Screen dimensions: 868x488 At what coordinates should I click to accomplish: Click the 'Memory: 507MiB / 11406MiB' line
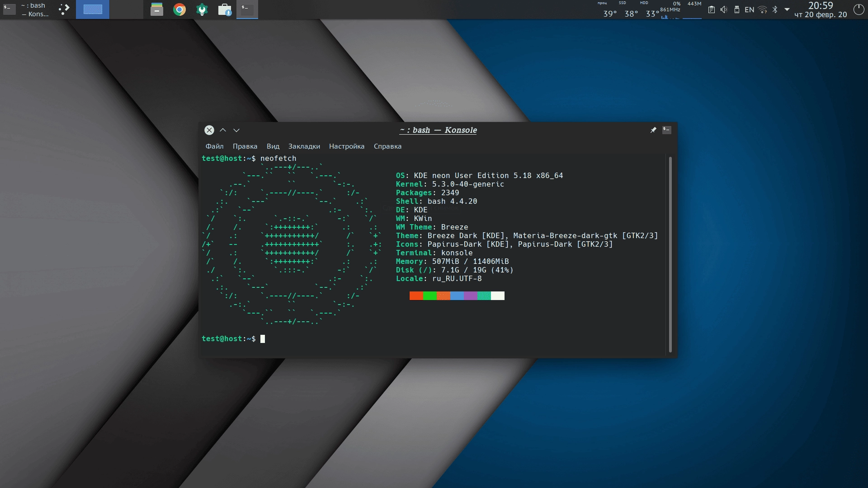[453, 262]
